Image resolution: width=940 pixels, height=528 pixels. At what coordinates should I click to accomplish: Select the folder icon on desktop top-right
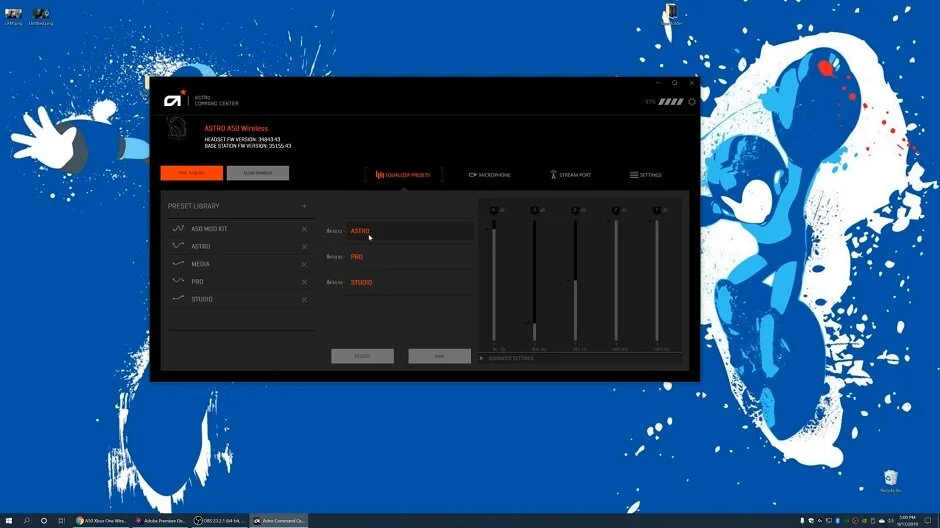[671, 15]
